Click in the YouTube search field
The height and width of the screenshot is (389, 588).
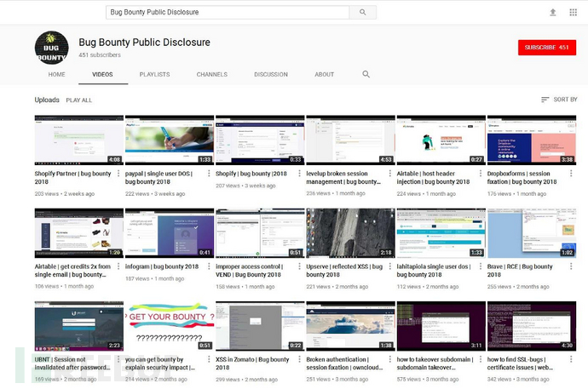click(228, 13)
